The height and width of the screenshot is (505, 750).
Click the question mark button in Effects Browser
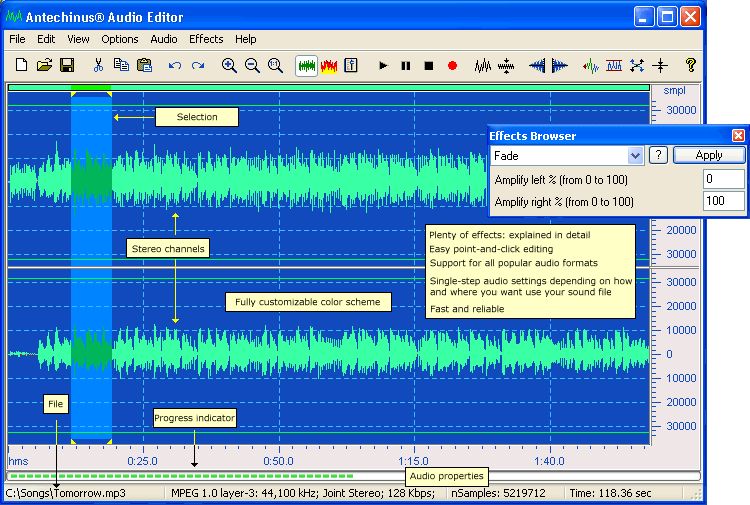(x=658, y=155)
